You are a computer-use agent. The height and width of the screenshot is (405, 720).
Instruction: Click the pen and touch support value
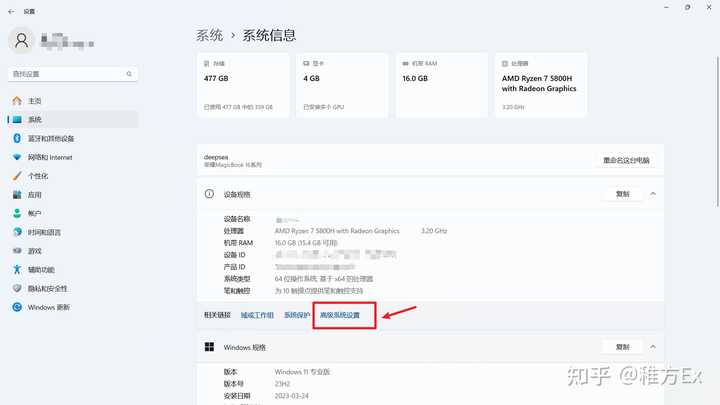[319, 291]
